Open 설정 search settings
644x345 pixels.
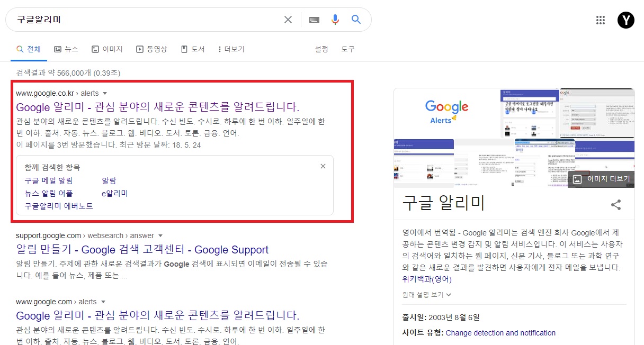click(x=321, y=49)
